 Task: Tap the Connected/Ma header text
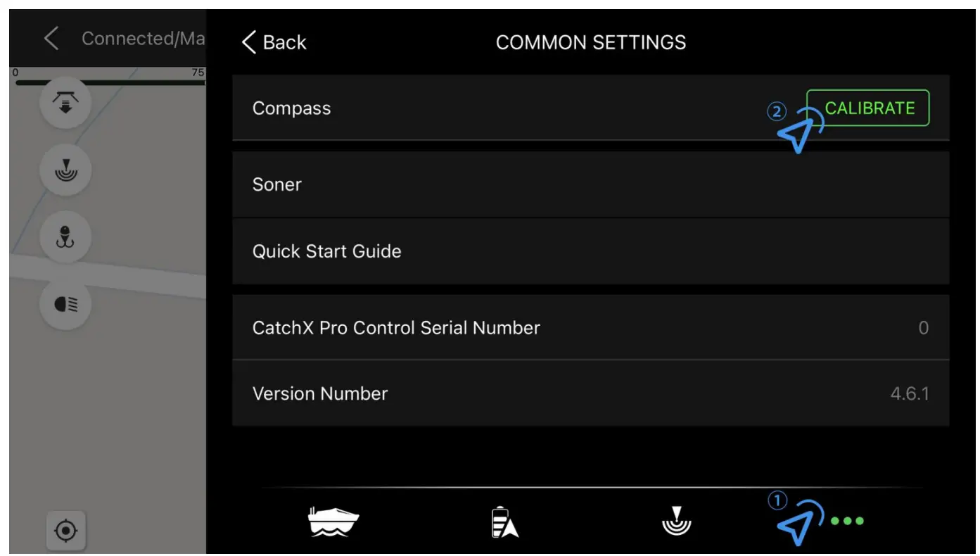pyautogui.click(x=143, y=38)
